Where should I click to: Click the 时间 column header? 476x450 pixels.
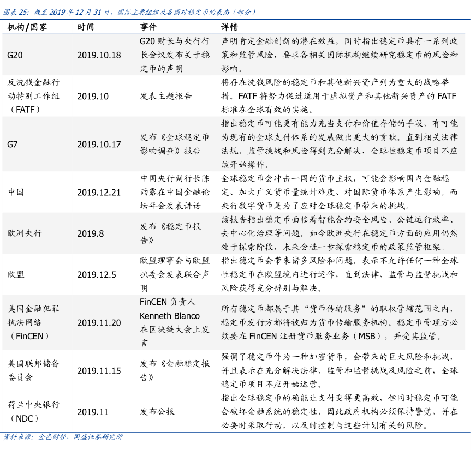click(85, 27)
